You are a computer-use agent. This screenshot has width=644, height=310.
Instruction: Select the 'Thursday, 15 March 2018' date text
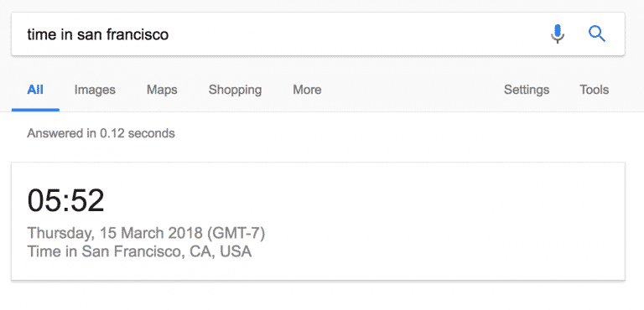(x=115, y=233)
